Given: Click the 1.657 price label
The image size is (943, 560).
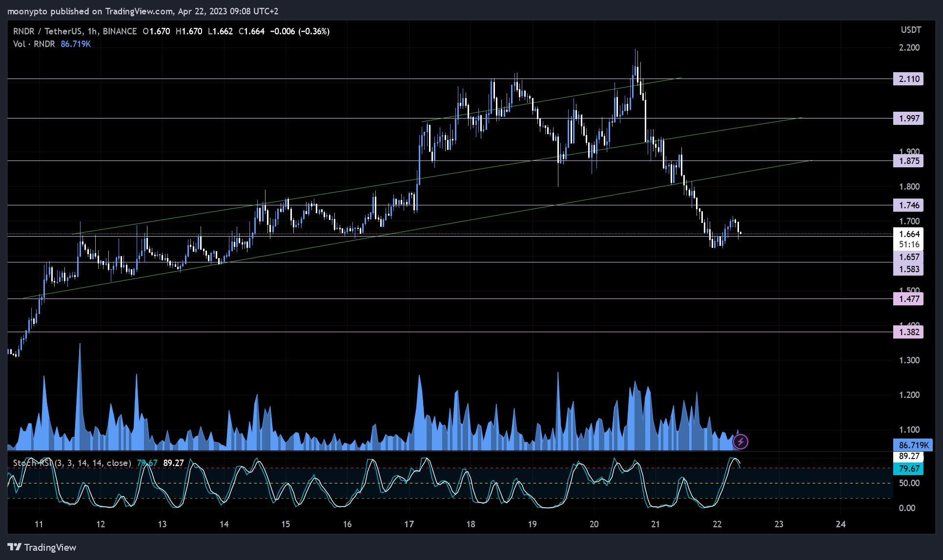Looking at the screenshot, I should tap(908, 257).
